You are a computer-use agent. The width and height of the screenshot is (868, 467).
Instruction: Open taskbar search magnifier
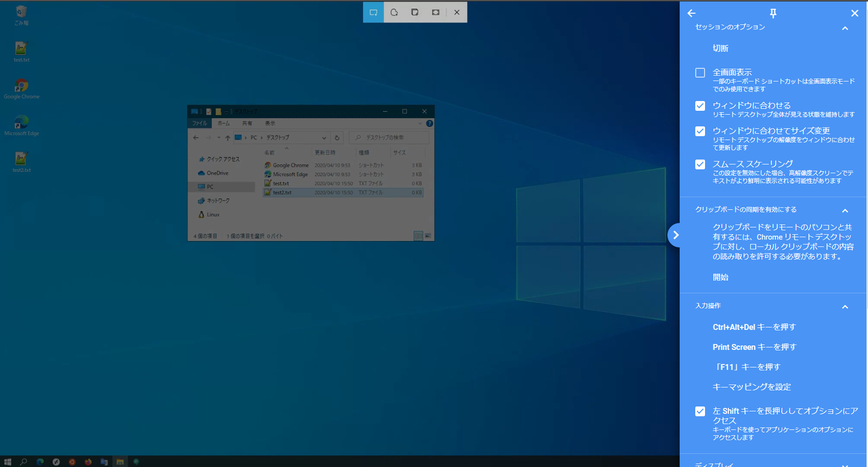(x=23, y=462)
